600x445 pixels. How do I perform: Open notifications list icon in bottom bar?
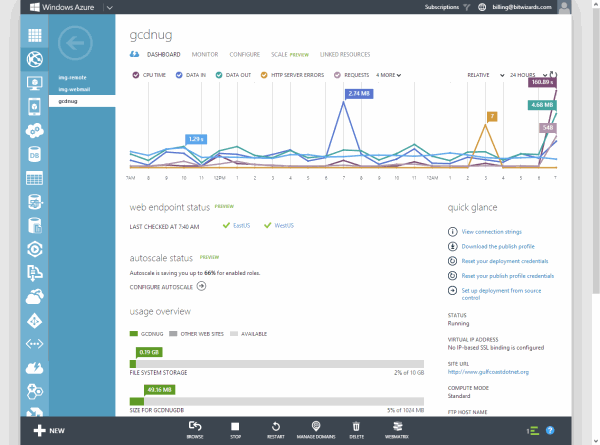point(533,431)
